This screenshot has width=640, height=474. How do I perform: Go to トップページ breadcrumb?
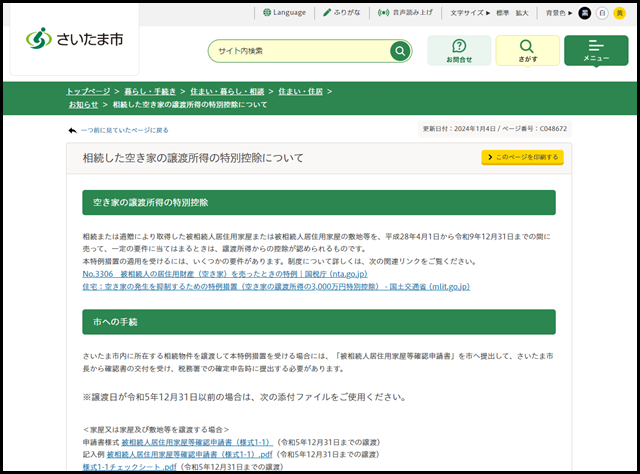(x=88, y=91)
